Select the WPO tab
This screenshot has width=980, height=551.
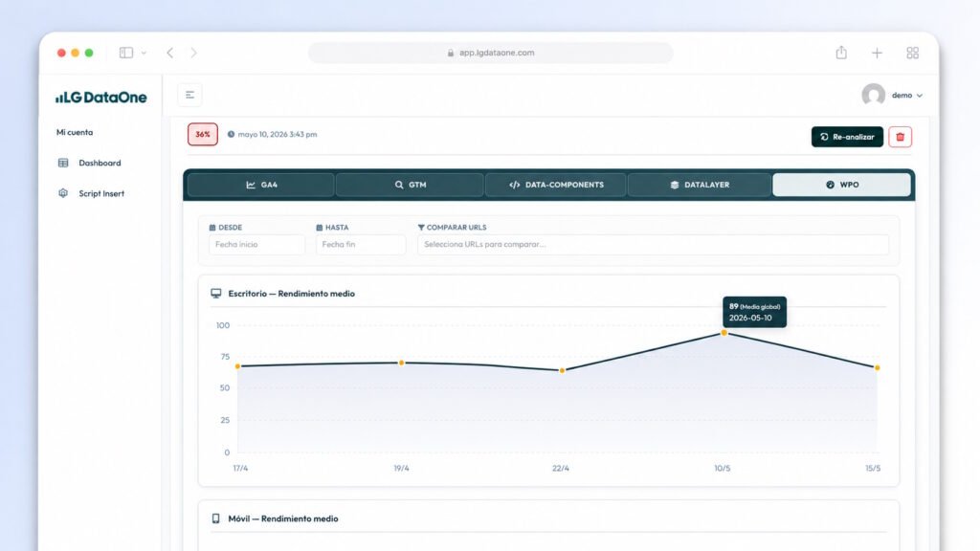842,185
